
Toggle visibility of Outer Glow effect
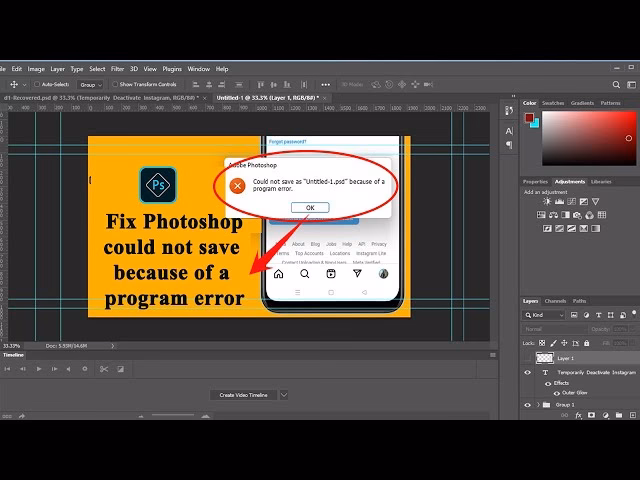pos(557,393)
